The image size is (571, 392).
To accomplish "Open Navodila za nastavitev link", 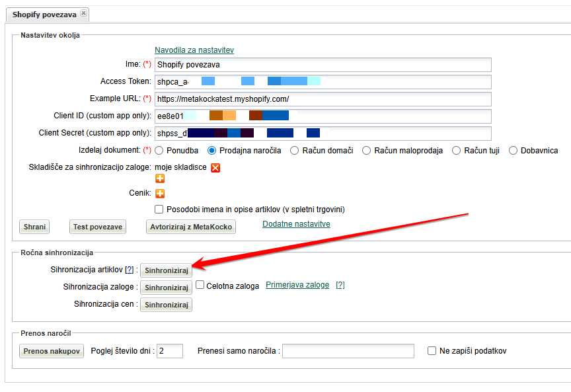I will [194, 50].
